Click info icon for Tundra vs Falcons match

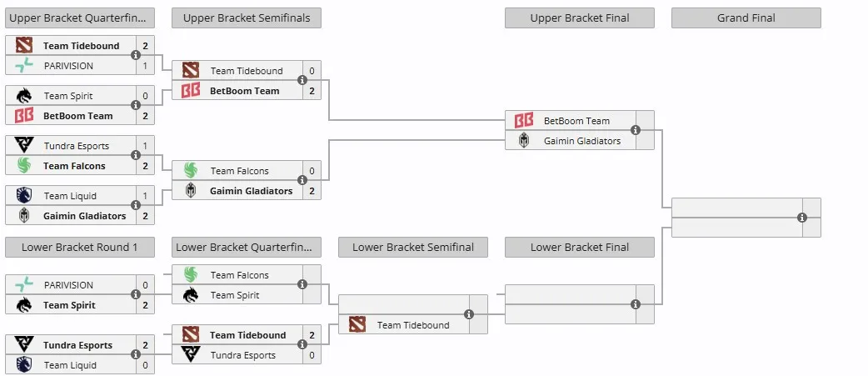point(136,156)
